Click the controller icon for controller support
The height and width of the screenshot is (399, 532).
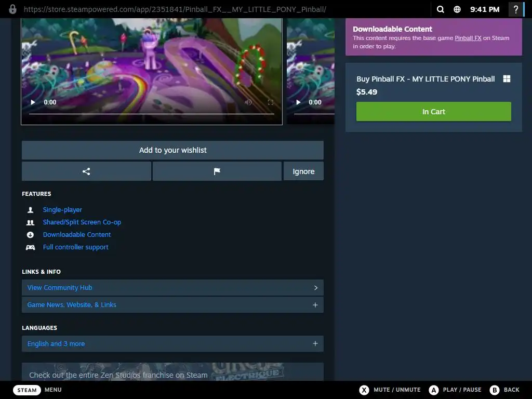(30, 247)
